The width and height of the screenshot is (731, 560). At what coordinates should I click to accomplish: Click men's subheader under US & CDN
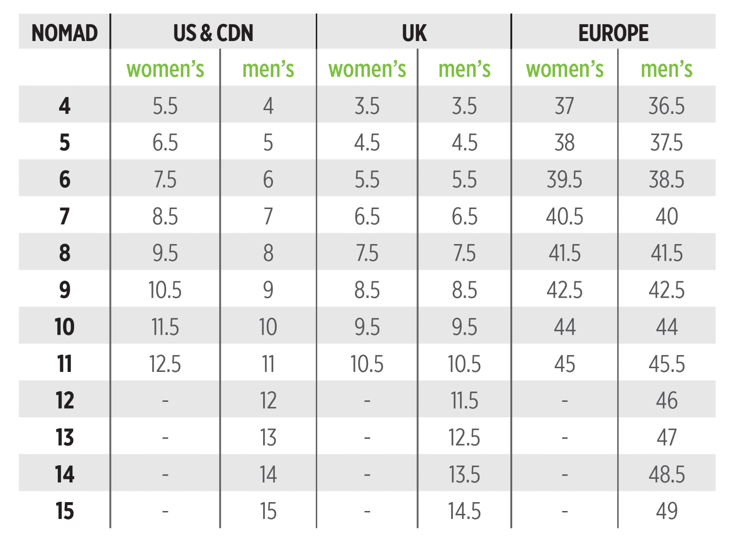click(268, 69)
